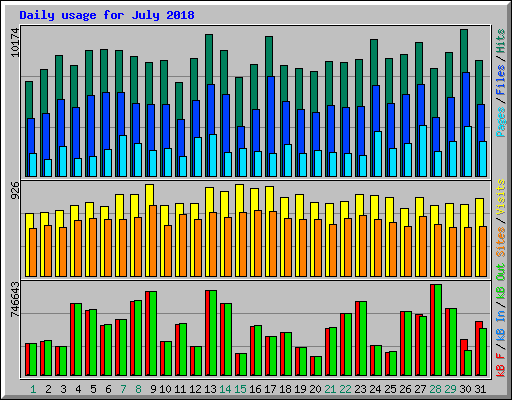Select day 17 on the x-axis
This screenshot has width=512, height=400.
270,389
